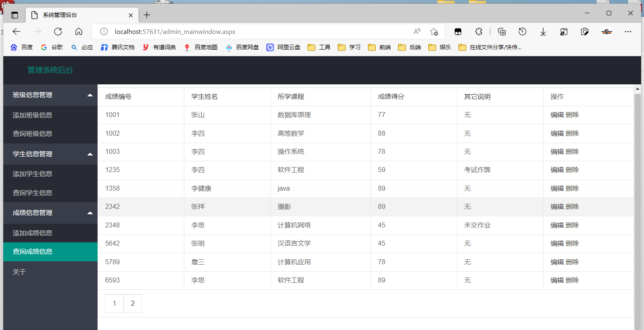Open browser profile avatar icon

606,31
